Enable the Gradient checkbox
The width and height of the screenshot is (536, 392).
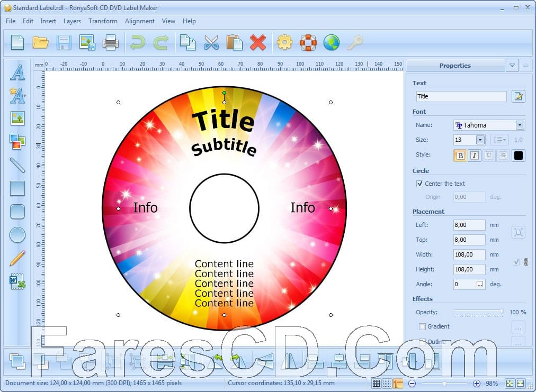pos(422,326)
